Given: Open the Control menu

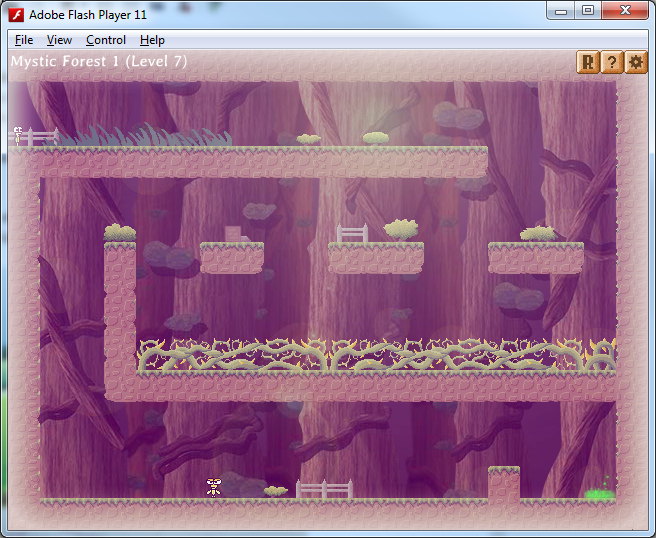Looking at the screenshot, I should (x=106, y=40).
